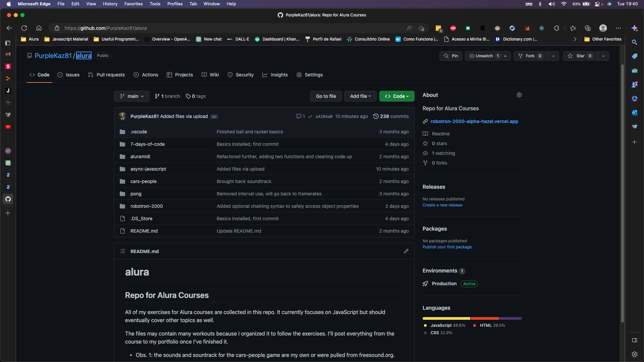This screenshot has width=644, height=362.
Task: Open Production environment link
Action: 444,284
